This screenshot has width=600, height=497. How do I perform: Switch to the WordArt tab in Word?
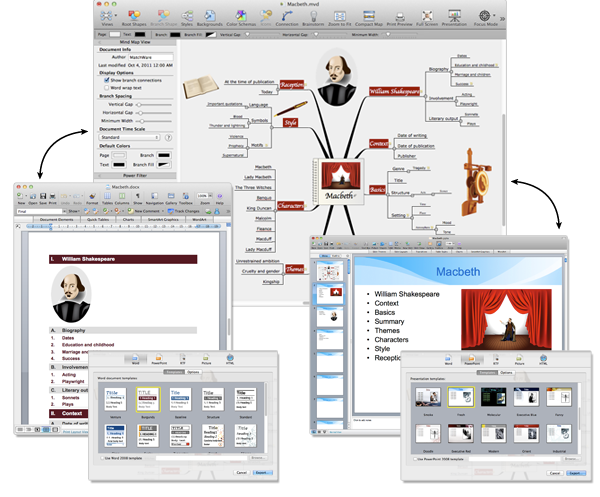pos(199,220)
